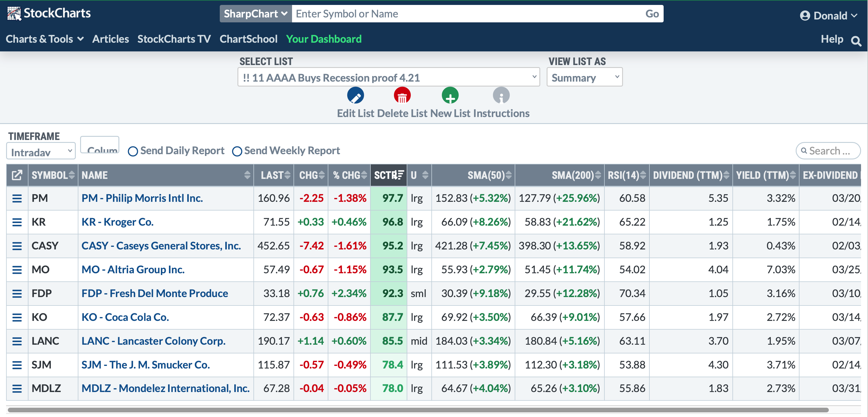The height and width of the screenshot is (417, 868).
Task: Open MDLZ - Mondelez International link
Action: (165, 389)
